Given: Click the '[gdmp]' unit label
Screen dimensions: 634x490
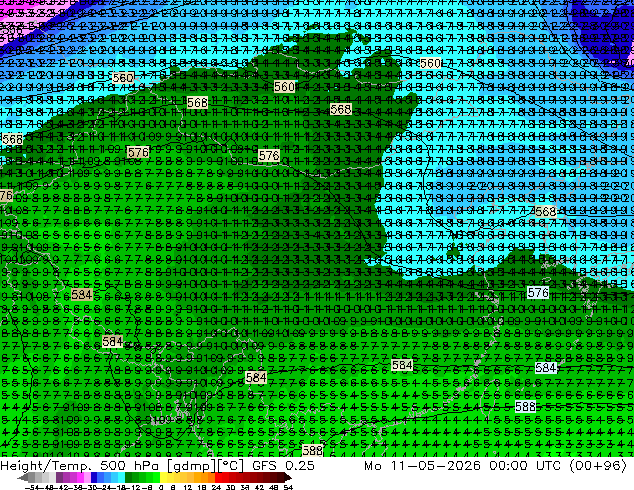Looking at the screenshot, I should [191, 466].
